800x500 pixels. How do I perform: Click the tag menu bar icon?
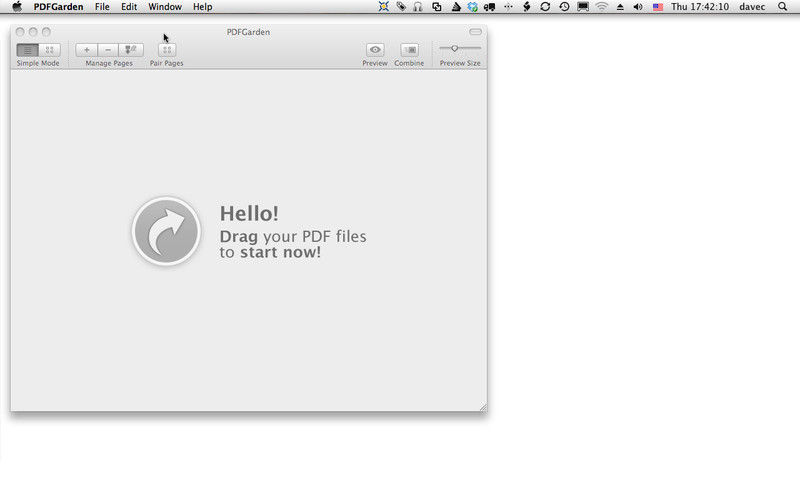pyautogui.click(x=401, y=7)
